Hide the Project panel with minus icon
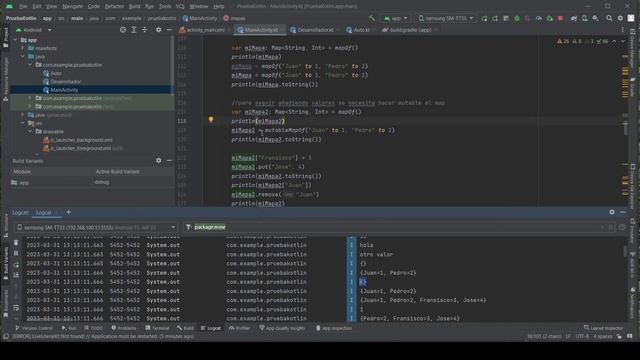The width and height of the screenshot is (640, 360). click(x=169, y=30)
